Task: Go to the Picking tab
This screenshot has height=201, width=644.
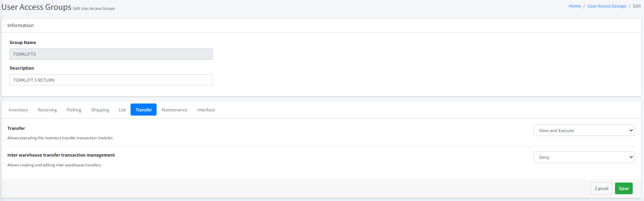Action: click(74, 110)
